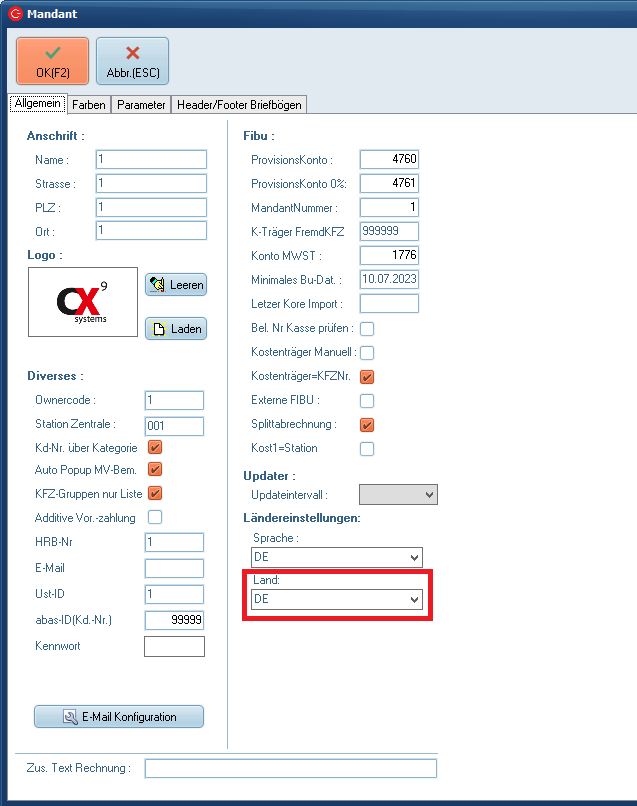Image resolution: width=637 pixels, height=806 pixels.
Task: Enable Bel. Nr Kasse prüfen checkbox
Action: [367, 328]
